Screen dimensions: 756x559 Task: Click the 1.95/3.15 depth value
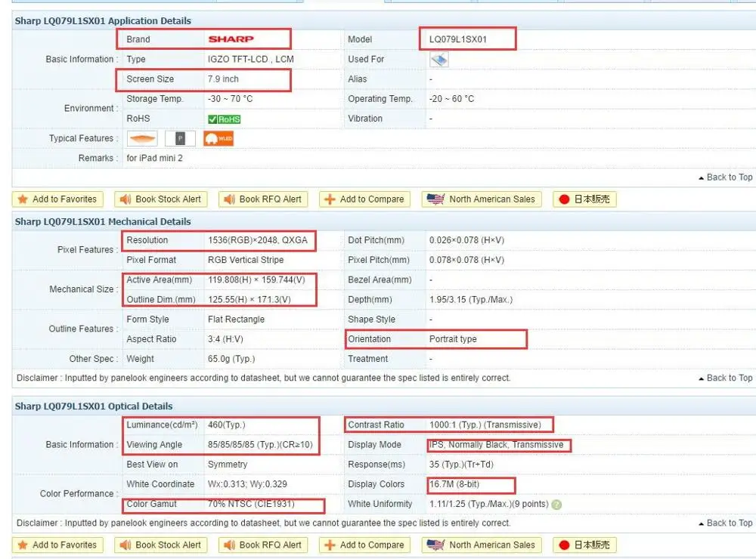471,299
